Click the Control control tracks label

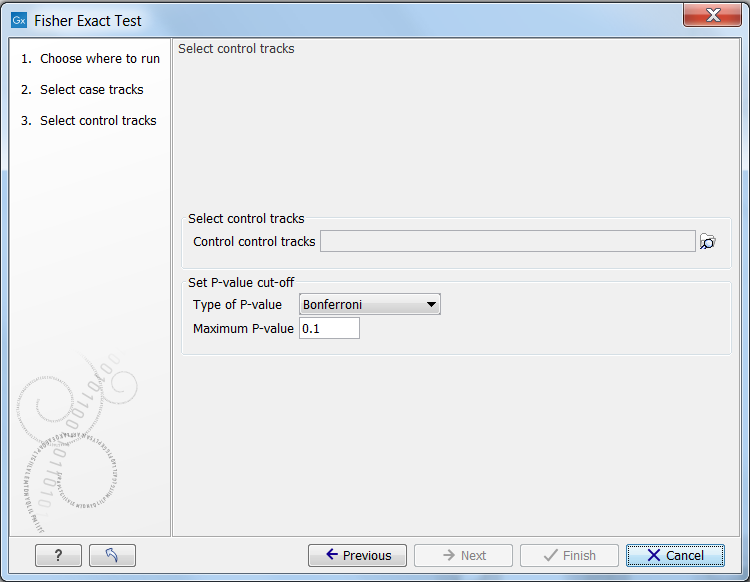pos(254,241)
